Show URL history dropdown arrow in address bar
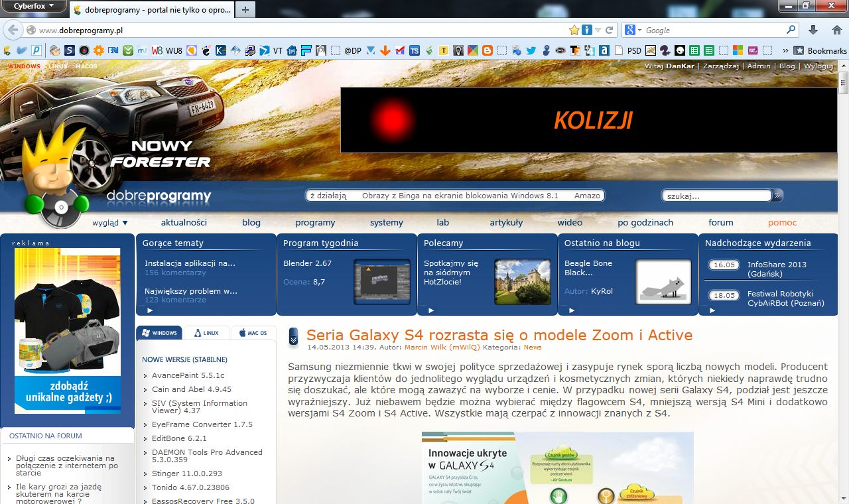 point(598,30)
